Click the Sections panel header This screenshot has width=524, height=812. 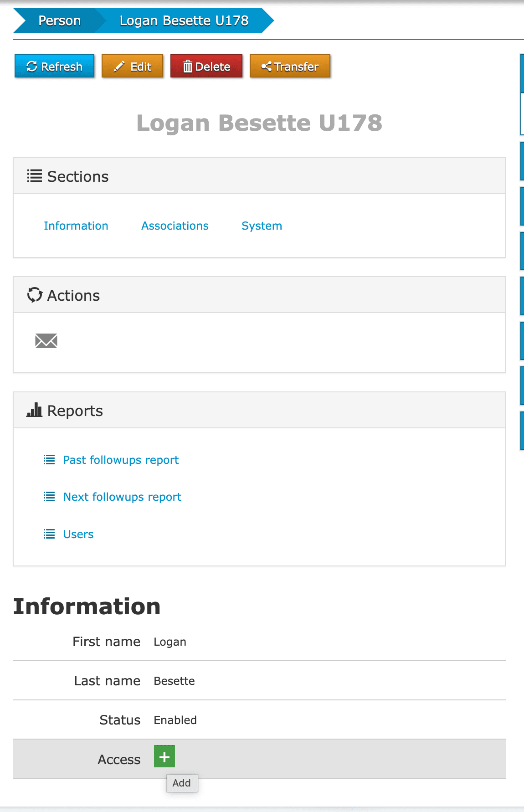[259, 176]
